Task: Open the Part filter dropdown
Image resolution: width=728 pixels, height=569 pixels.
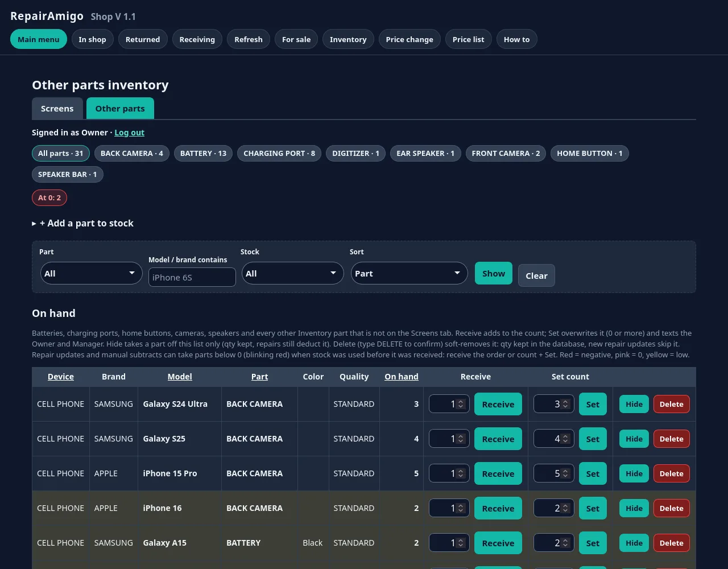Action: click(91, 273)
